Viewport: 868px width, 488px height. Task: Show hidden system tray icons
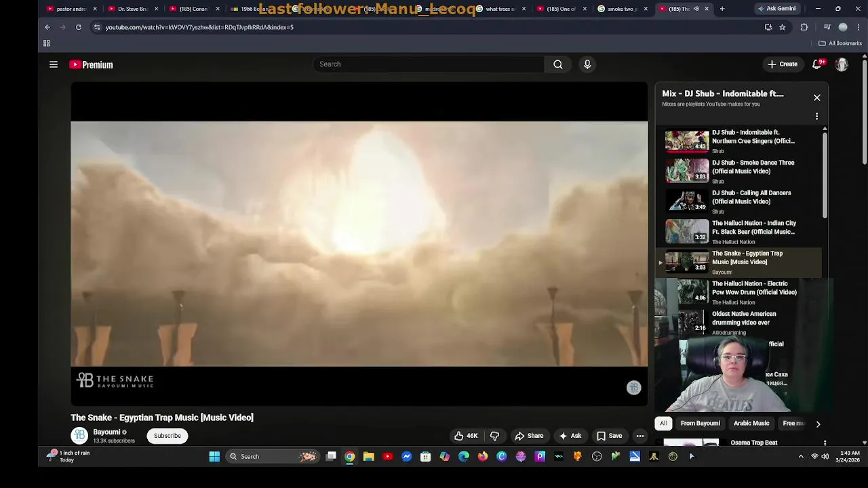800,457
